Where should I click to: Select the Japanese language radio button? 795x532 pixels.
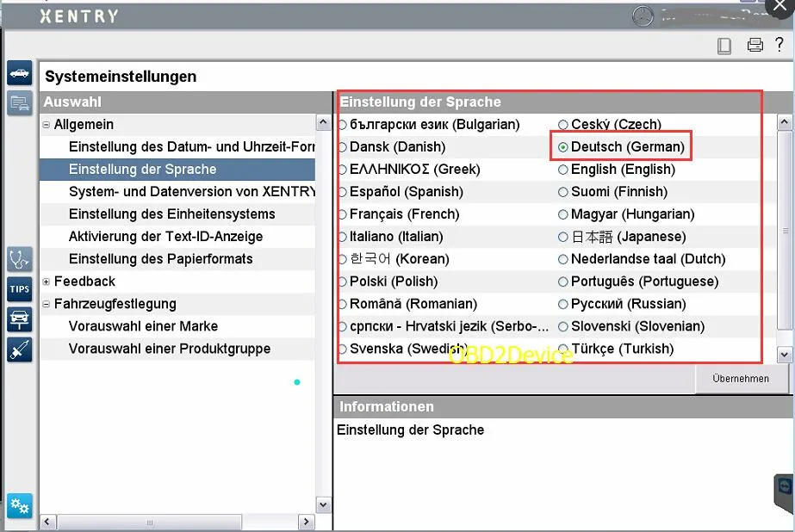[x=562, y=237]
